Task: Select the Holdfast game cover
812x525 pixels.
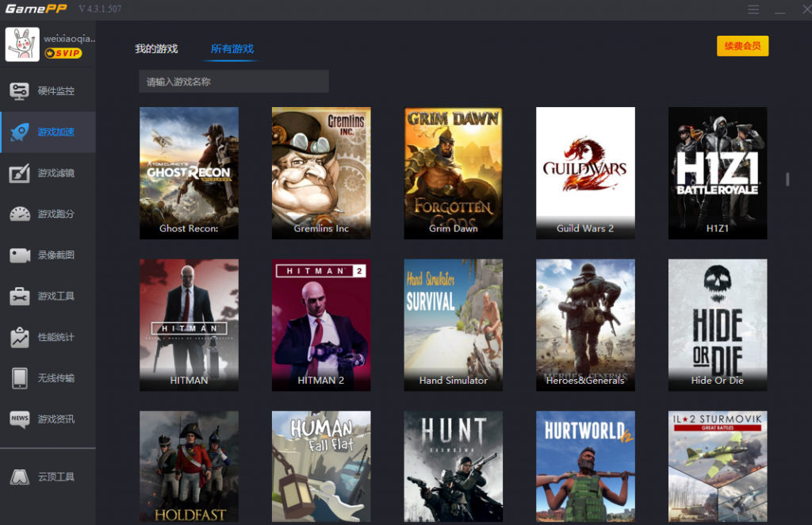Action: pyautogui.click(x=189, y=466)
